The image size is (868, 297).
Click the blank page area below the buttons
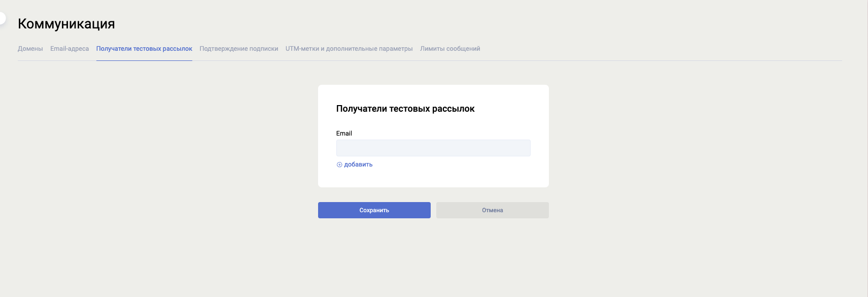[433, 259]
